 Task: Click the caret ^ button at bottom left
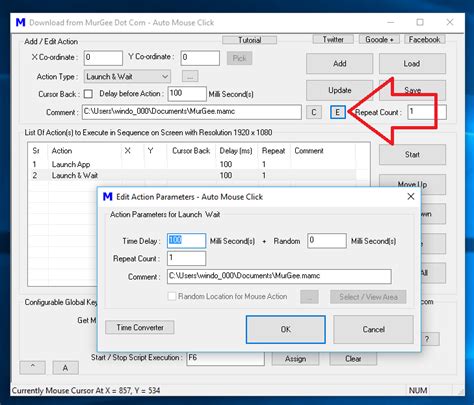coord(33,367)
